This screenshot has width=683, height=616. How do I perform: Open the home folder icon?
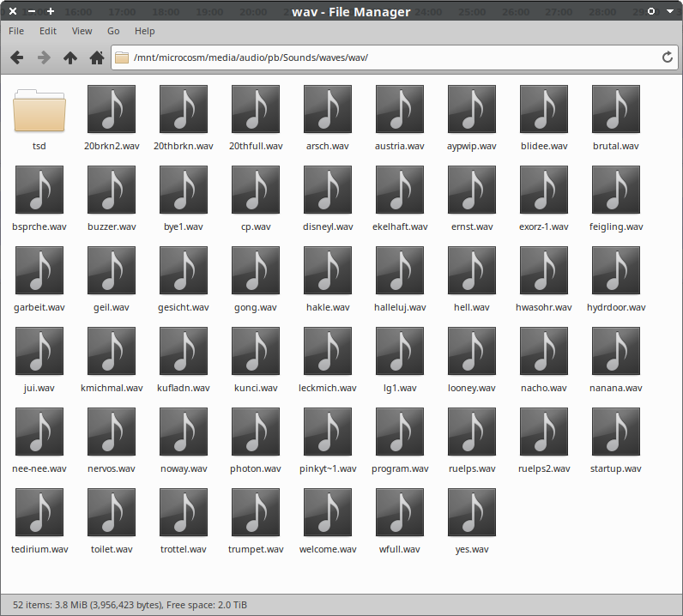pos(97,57)
